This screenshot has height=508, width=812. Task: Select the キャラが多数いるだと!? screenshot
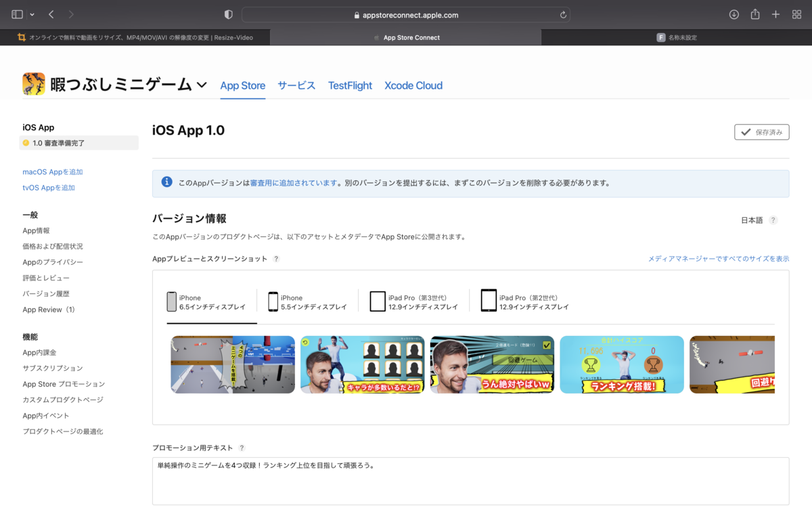pos(363,364)
